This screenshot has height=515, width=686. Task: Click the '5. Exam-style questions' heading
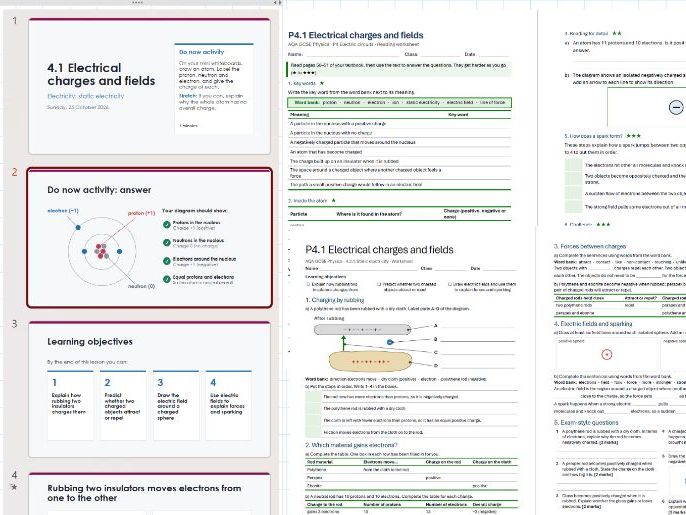(x=586, y=423)
